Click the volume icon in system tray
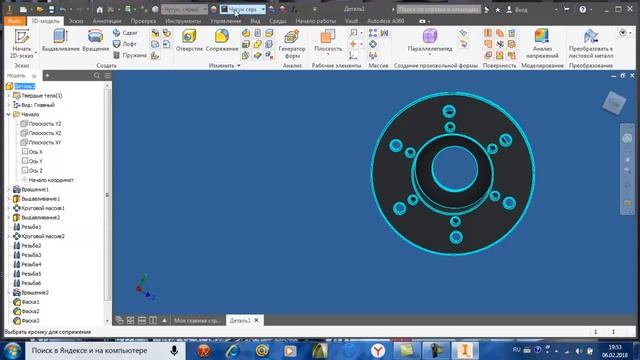This screenshot has width=640, height=360. tap(579, 351)
